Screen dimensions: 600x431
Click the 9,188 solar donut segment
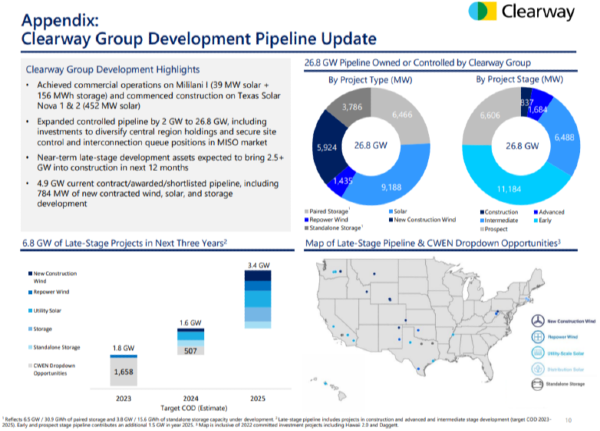[391, 187]
